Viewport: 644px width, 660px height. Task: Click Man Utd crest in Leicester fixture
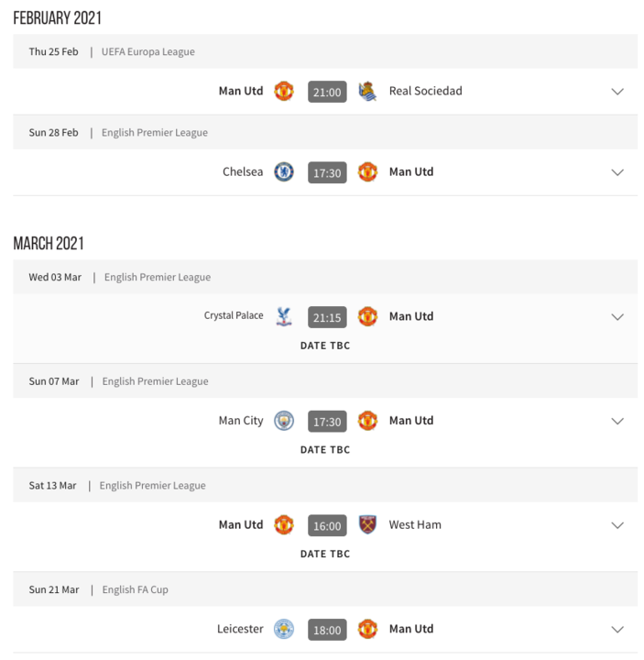coord(367,629)
